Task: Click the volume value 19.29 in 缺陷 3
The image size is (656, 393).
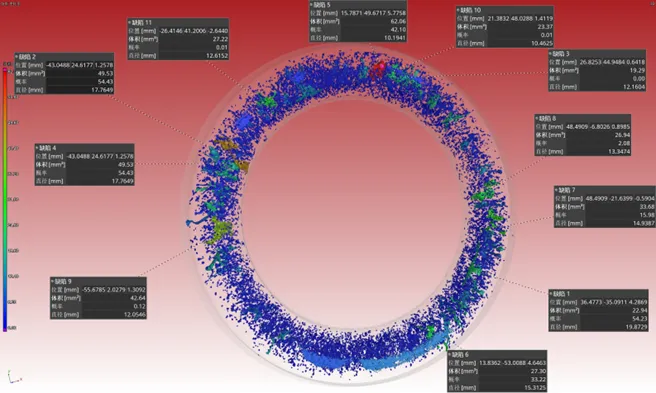Action: (637, 70)
